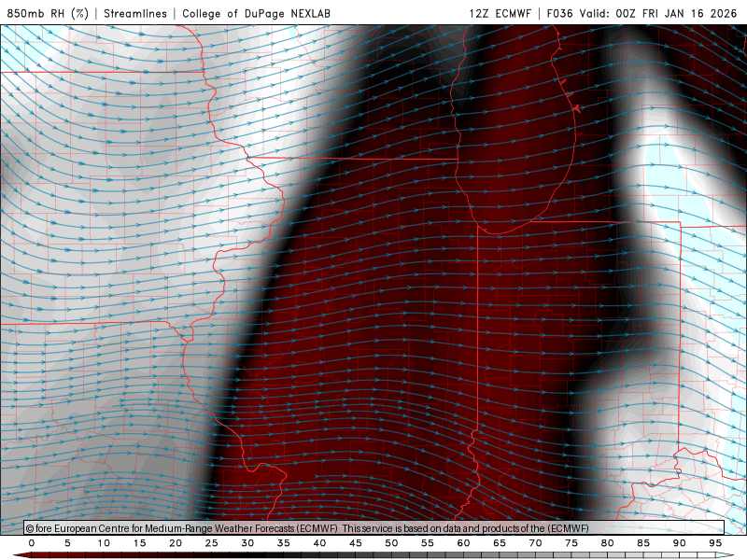Click the "55" value on the RH scale
The height and width of the screenshot is (560, 747).
click(428, 543)
